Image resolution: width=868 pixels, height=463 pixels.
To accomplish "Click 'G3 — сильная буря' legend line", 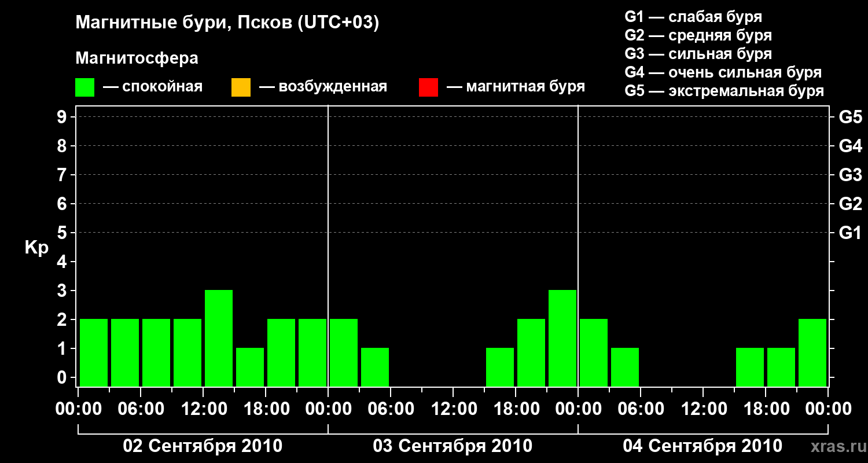I will [698, 54].
